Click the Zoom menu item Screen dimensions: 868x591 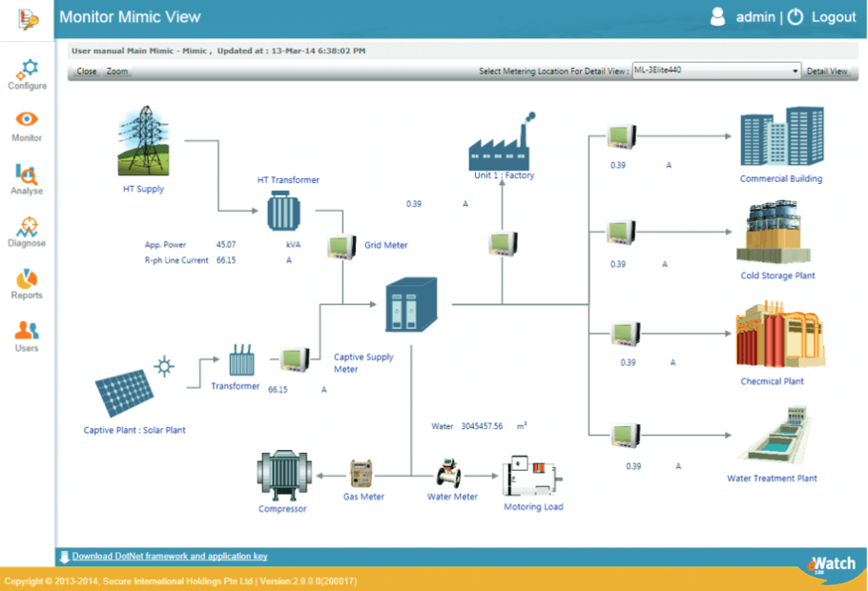(x=116, y=71)
